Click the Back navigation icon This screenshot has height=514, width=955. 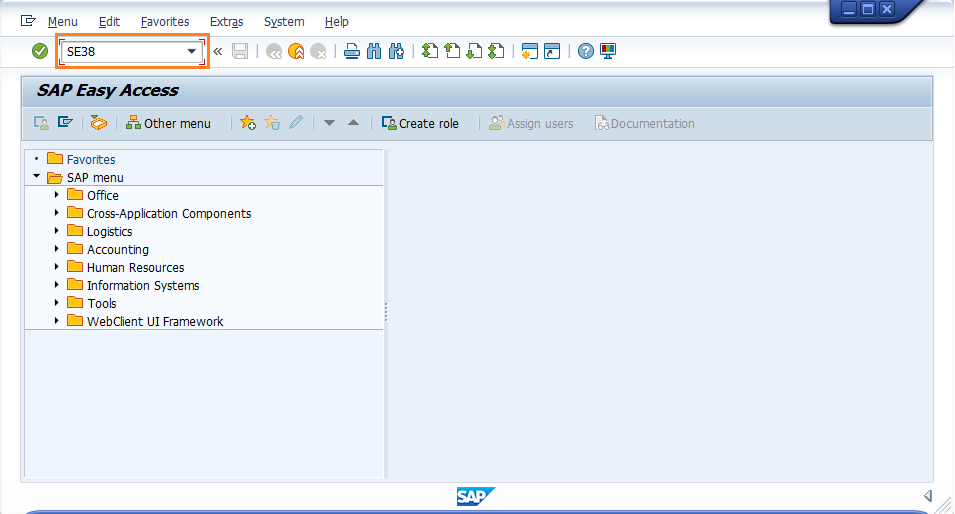[x=274, y=52]
